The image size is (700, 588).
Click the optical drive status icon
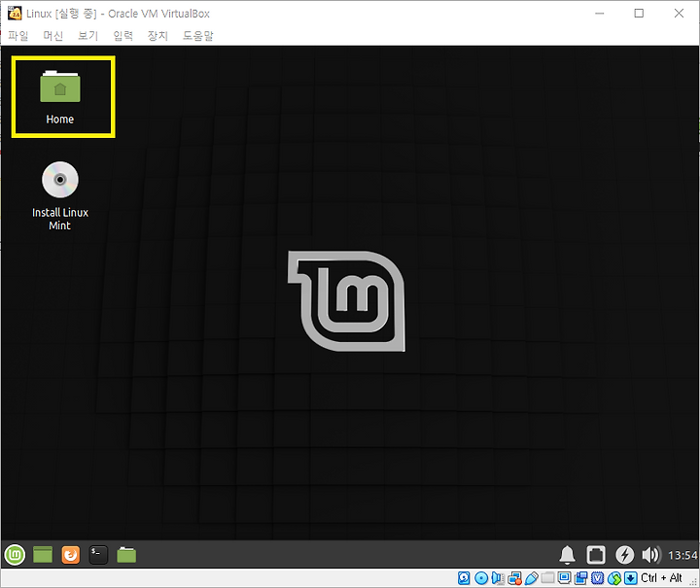point(481,578)
